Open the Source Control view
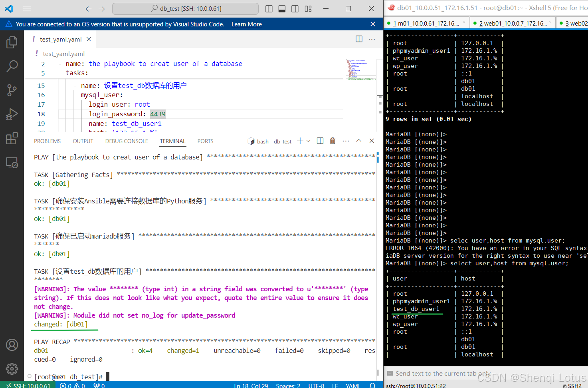 (x=12, y=90)
